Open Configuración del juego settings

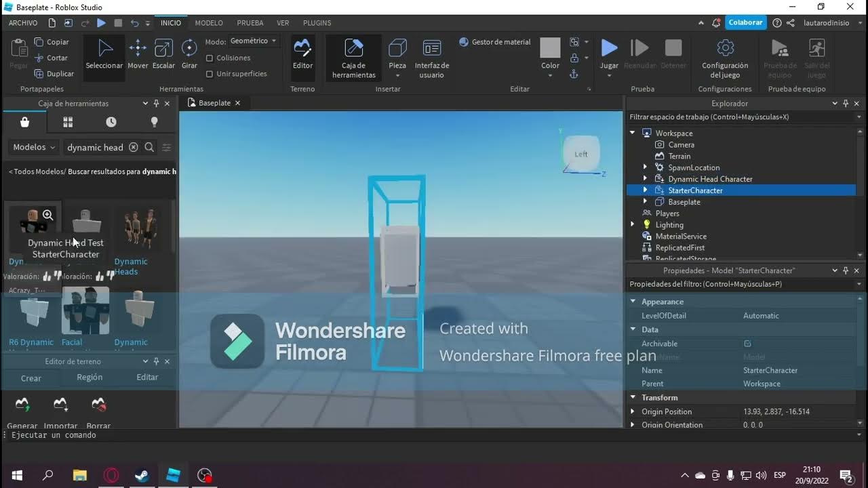point(725,58)
